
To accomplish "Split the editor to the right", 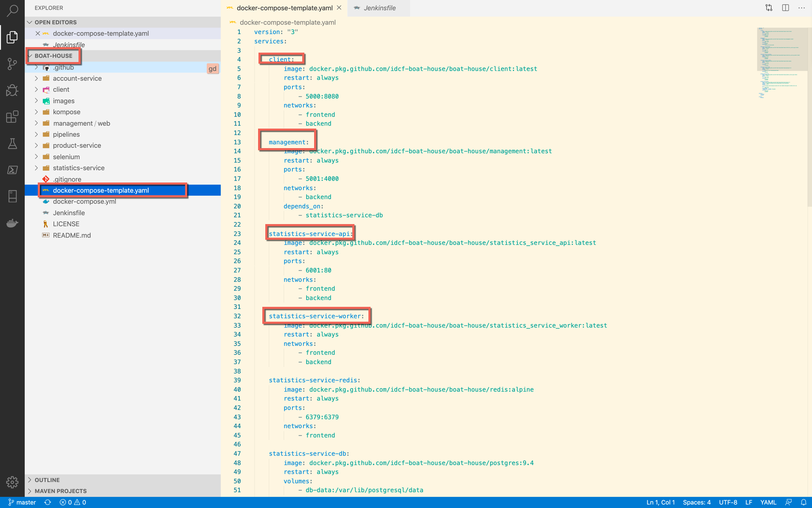I will pos(785,8).
